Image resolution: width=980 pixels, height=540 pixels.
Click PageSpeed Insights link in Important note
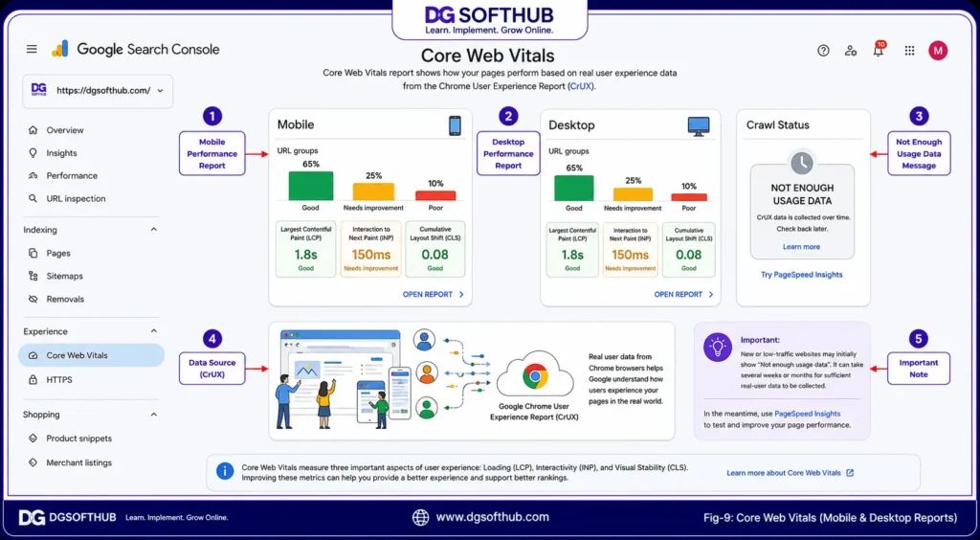click(807, 414)
